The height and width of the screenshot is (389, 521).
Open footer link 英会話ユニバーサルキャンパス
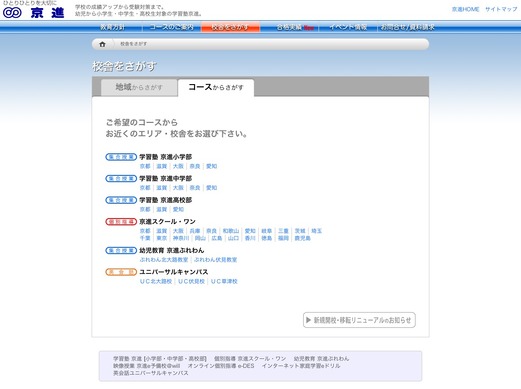pos(151,373)
